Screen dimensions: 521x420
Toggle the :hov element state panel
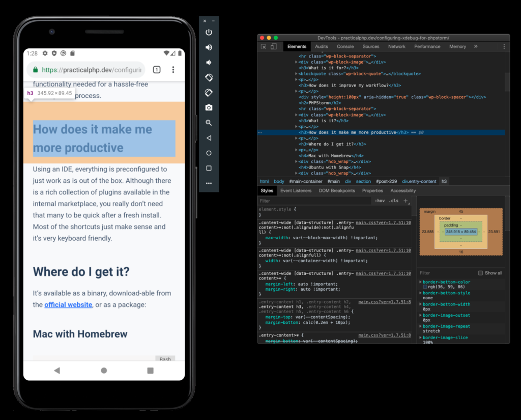coord(380,201)
